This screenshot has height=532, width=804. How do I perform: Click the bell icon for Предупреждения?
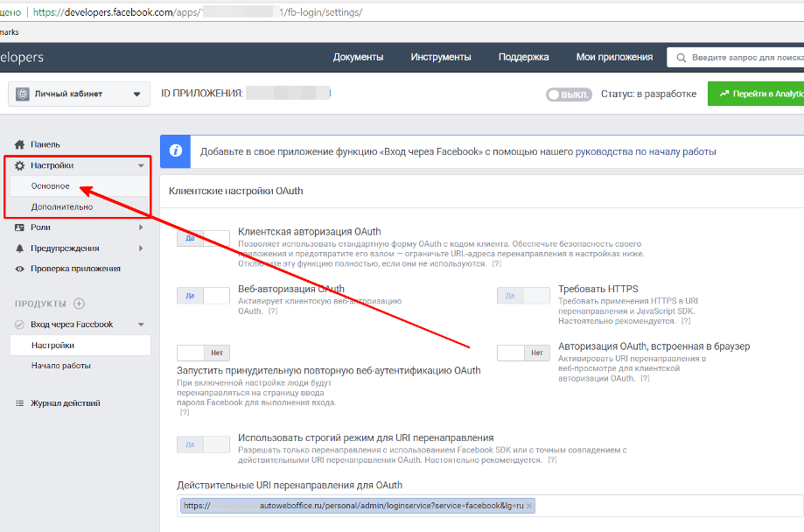[x=19, y=248]
